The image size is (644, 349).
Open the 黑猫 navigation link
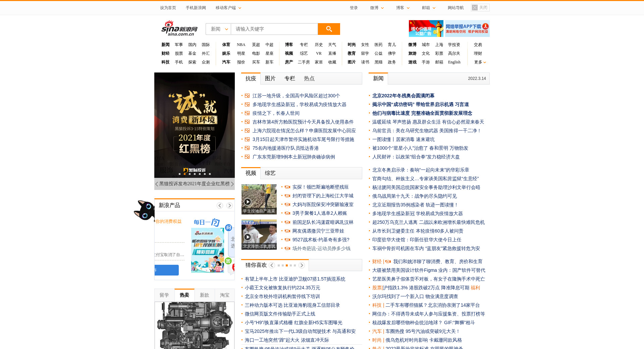[378, 62]
